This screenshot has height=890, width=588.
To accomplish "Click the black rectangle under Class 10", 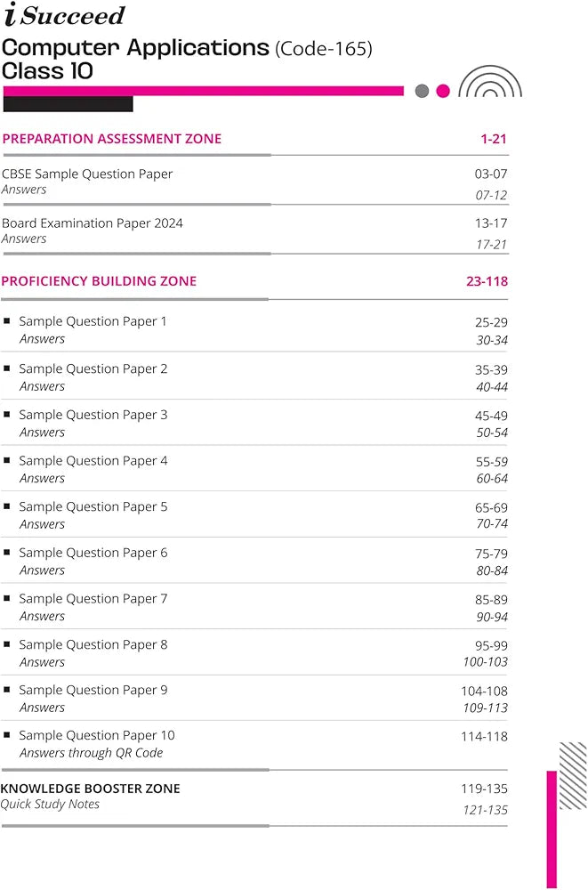I will click(68, 104).
